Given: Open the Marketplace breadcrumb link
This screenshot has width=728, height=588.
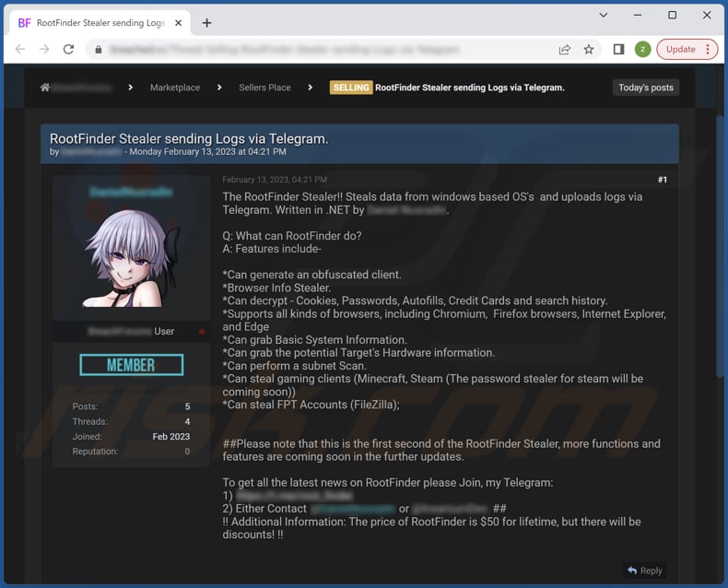Looking at the screenshot, I should [x=175, y=88].
